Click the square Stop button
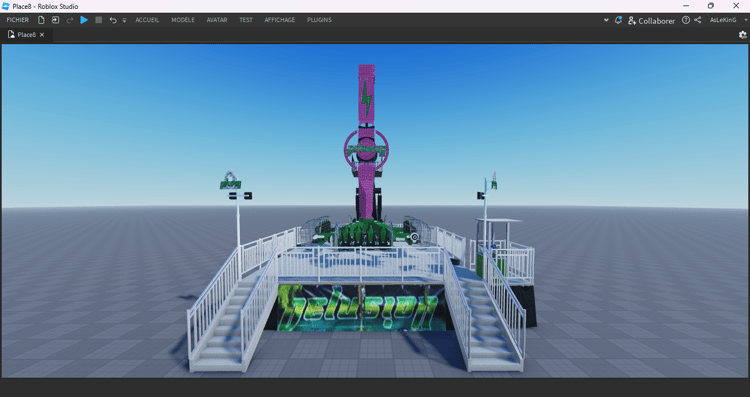This screenshot has height=397, width=750. [99, 20]
